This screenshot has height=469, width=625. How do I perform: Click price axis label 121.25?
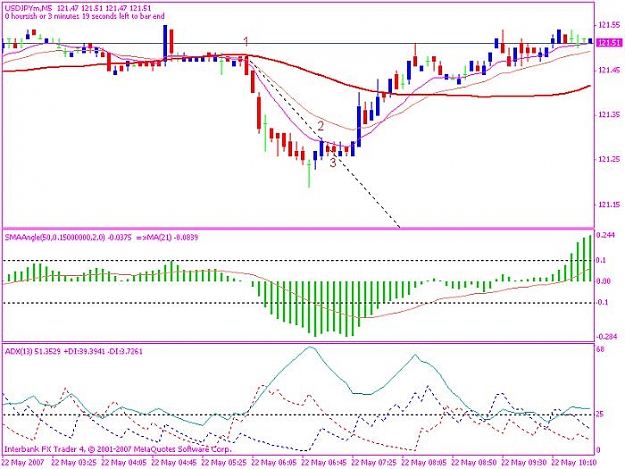click(x=609, y=159)
